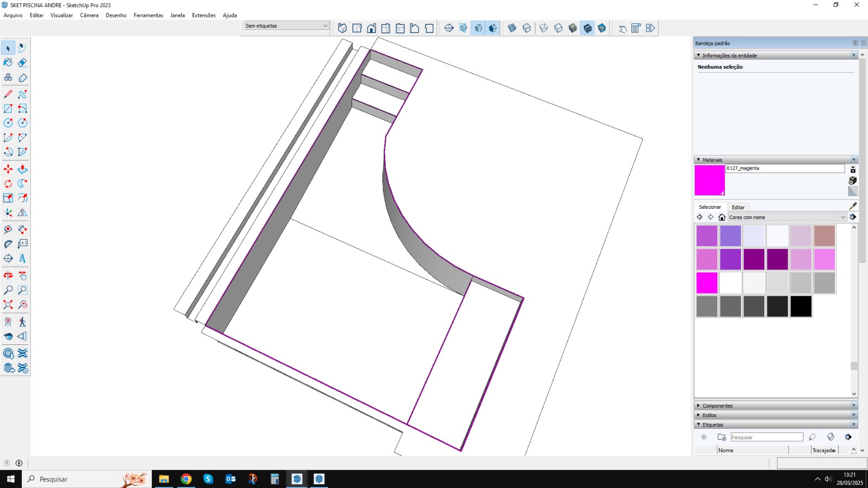Click the Zoom Extents tool
Viewport: 868px width, 488px height.
[8, 305]
